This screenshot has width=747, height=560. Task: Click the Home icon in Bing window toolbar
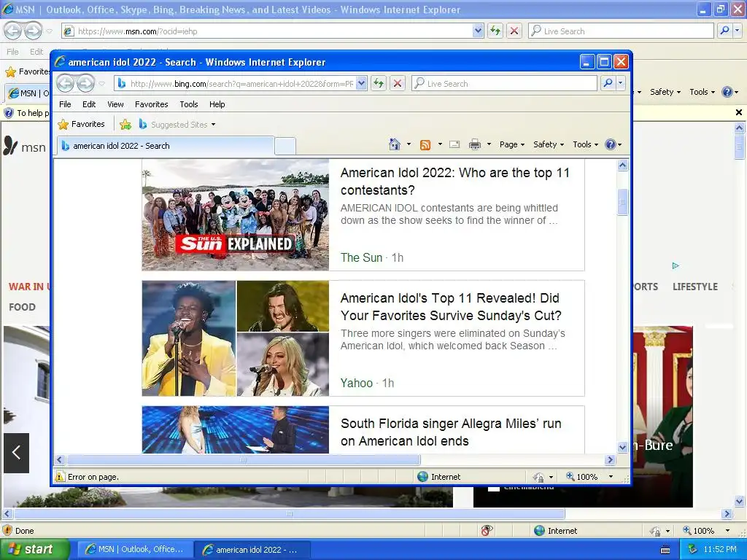(395, 144)
